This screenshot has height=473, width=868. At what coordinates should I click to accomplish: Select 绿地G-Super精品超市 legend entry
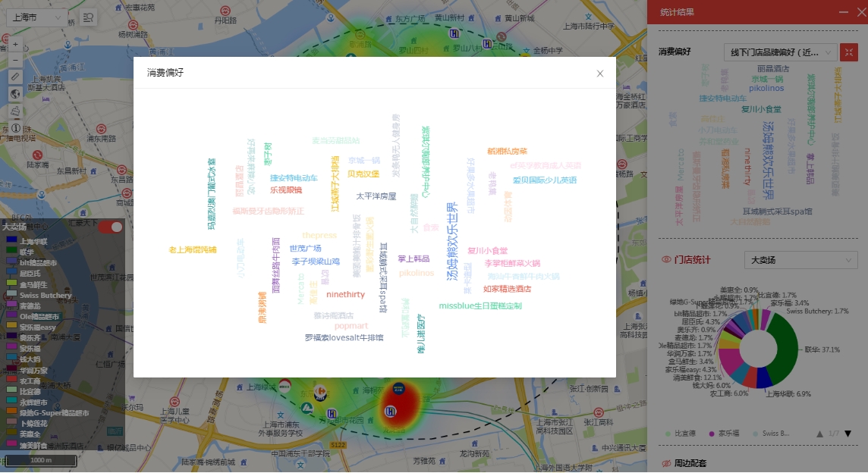click(x=55, y=413)
